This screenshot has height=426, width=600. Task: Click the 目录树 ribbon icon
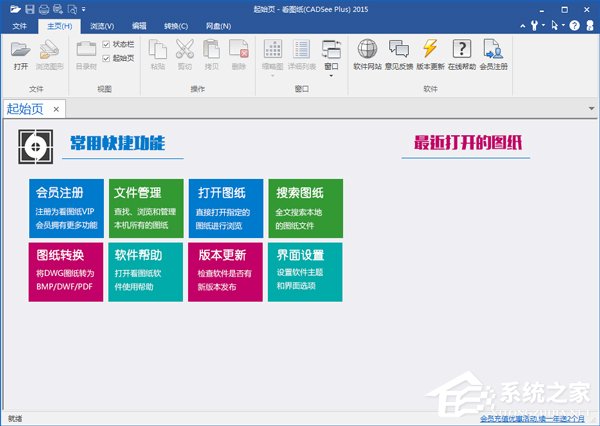tap(86, 55)
